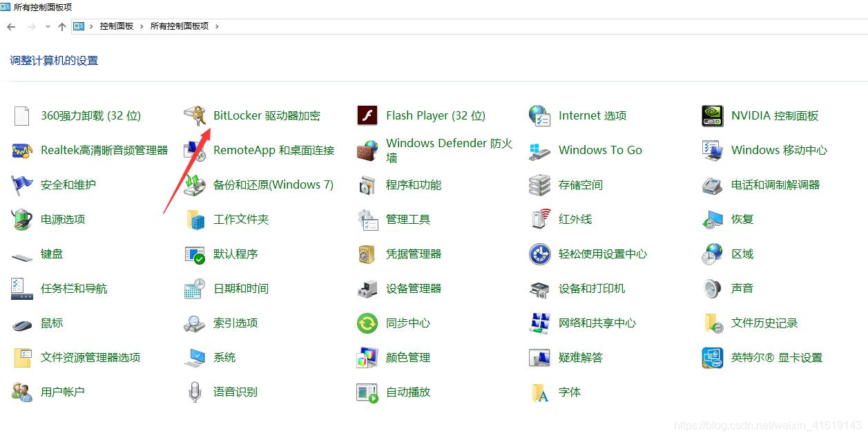Open 英特尔® 显卡设置
868x438 pixels.
[x=775, y=357]
